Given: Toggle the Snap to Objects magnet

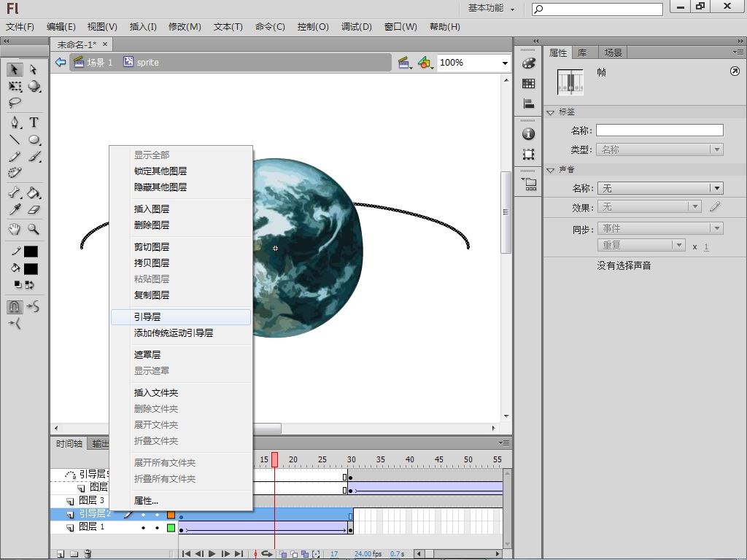Looking at the screenshot, I should (15, 307).
